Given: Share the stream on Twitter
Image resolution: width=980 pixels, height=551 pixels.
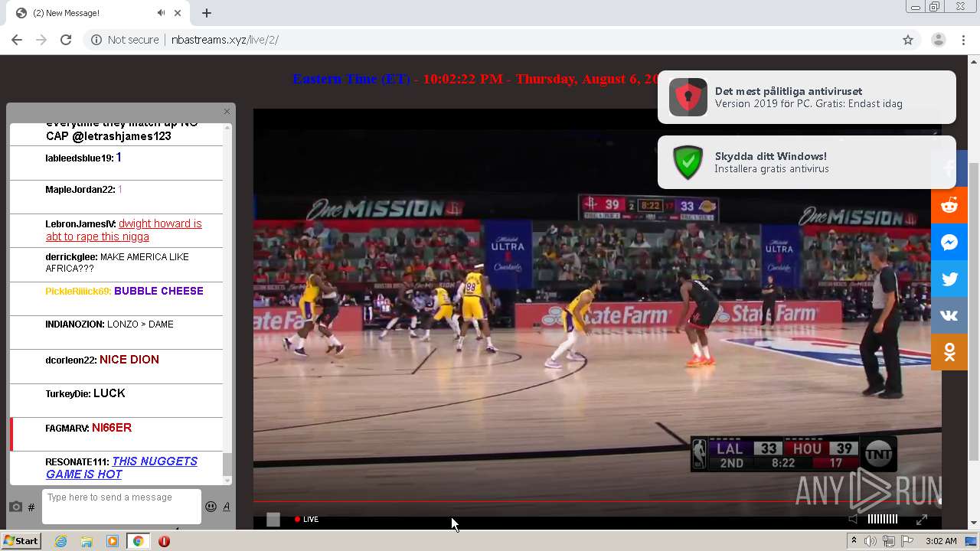Looking at the screenshot, I should 949,279.
